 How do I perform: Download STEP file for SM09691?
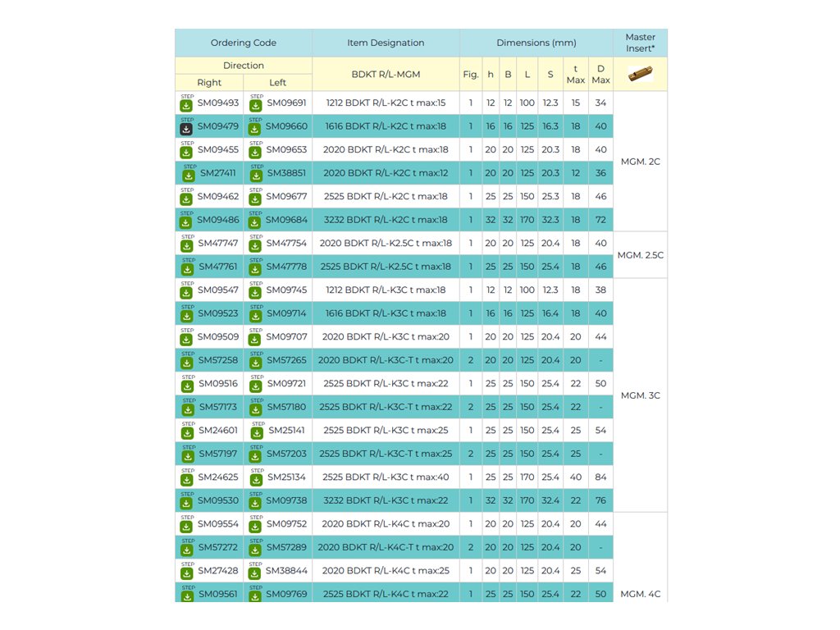tap(255, 104)
